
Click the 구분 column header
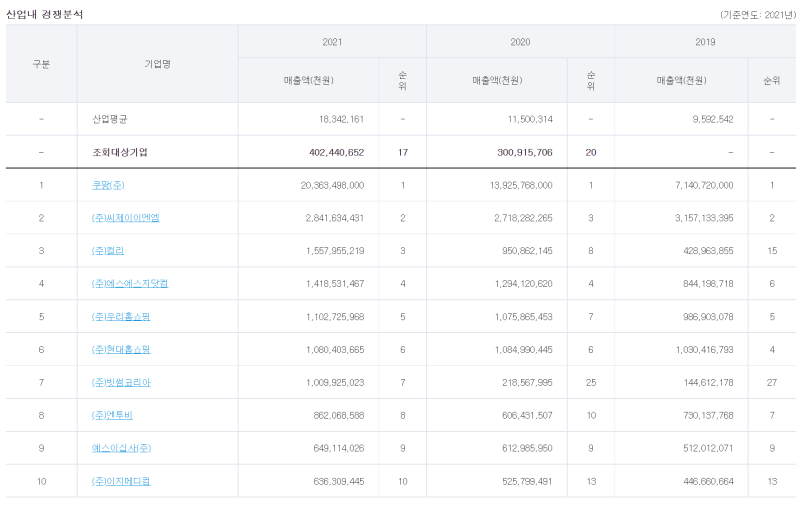coord(41,64)
